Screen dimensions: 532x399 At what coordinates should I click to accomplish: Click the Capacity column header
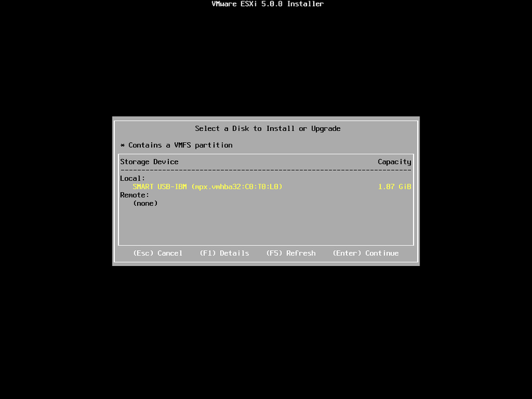click(394, 162)
